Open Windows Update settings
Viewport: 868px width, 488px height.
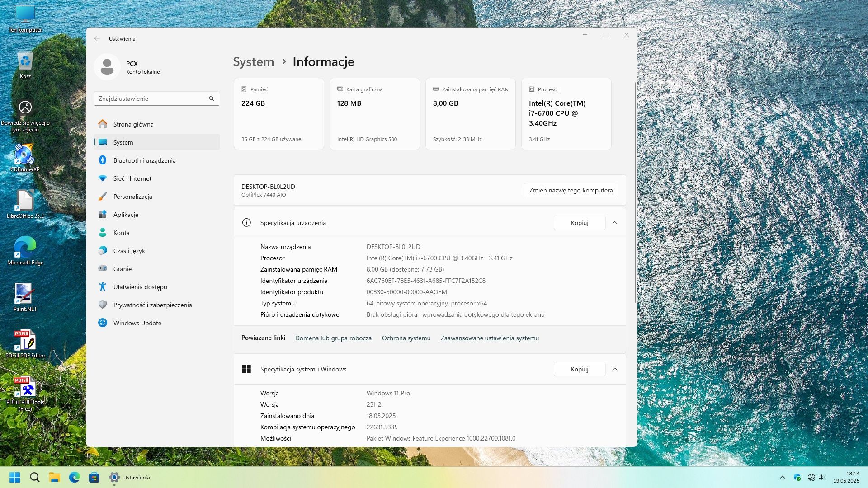[x=156, y=323]
